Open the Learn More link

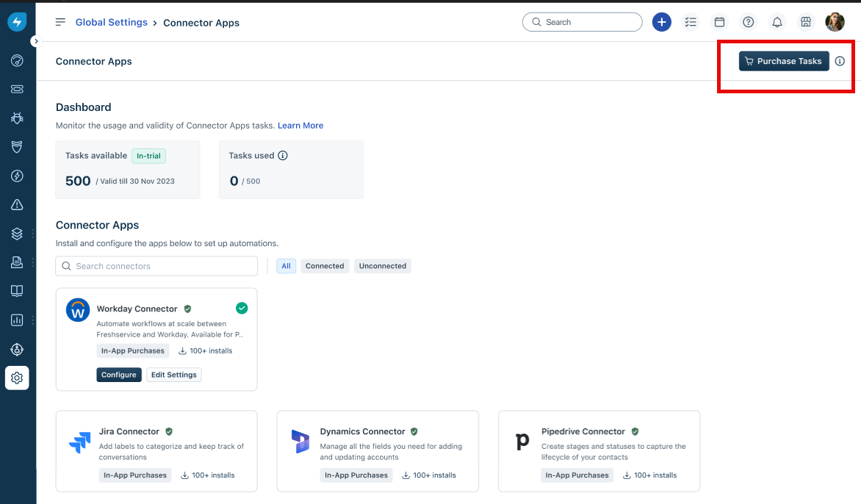(x=300, y=126)
